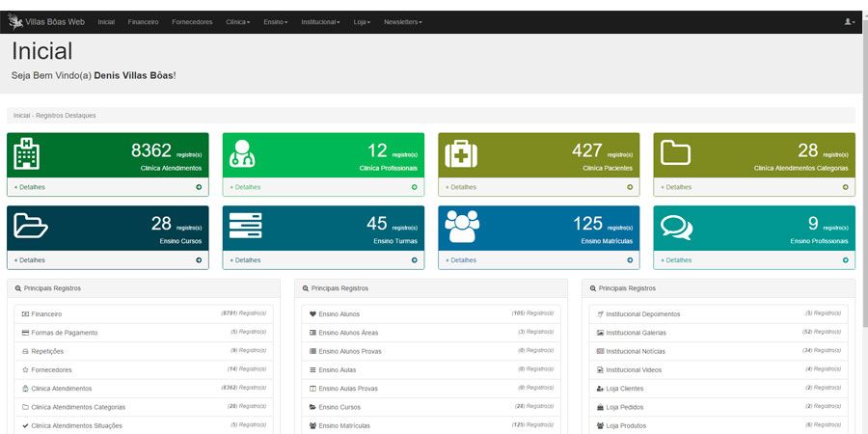
Task: Open the Financeiro menu item
Action: point(143,21)
